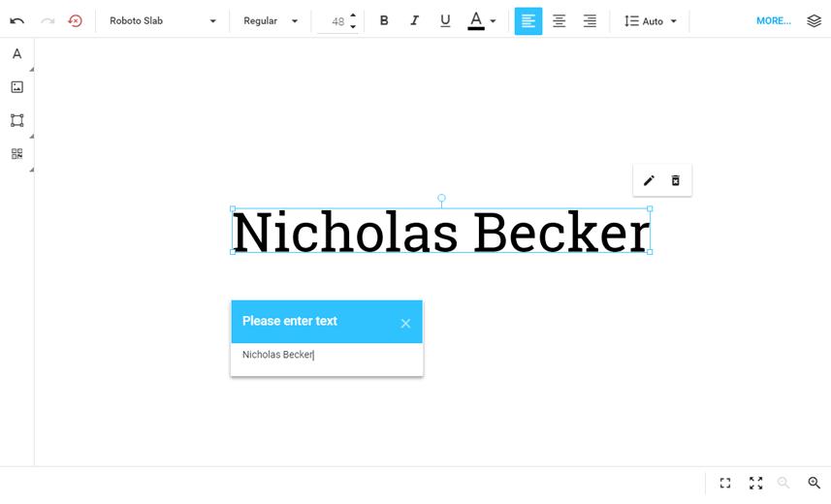
Task: Click the fit to screen icon
Action: pos(725,483)
